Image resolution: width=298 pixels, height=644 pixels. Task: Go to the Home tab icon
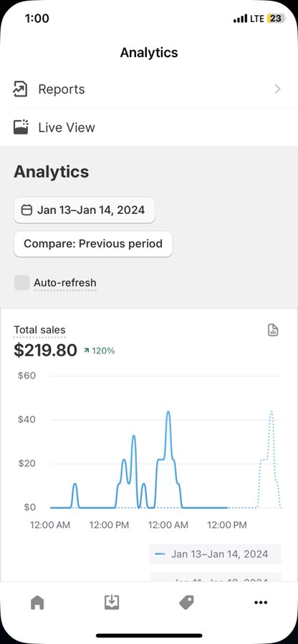(x=37, y=602)
